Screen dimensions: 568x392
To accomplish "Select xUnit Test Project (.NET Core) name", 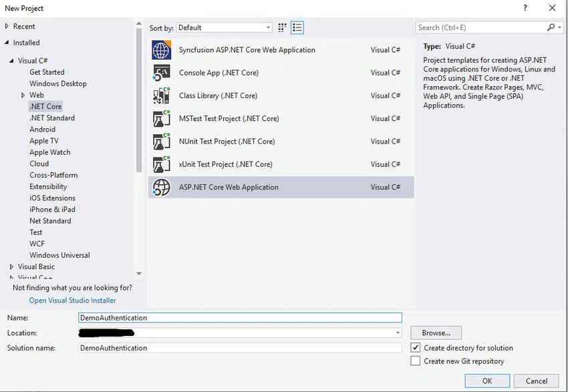I will click(226, 164).
